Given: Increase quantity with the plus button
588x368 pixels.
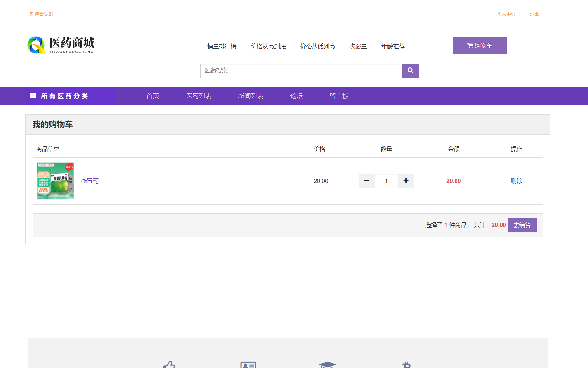Looking at the screenshot, I should [406, 181].
